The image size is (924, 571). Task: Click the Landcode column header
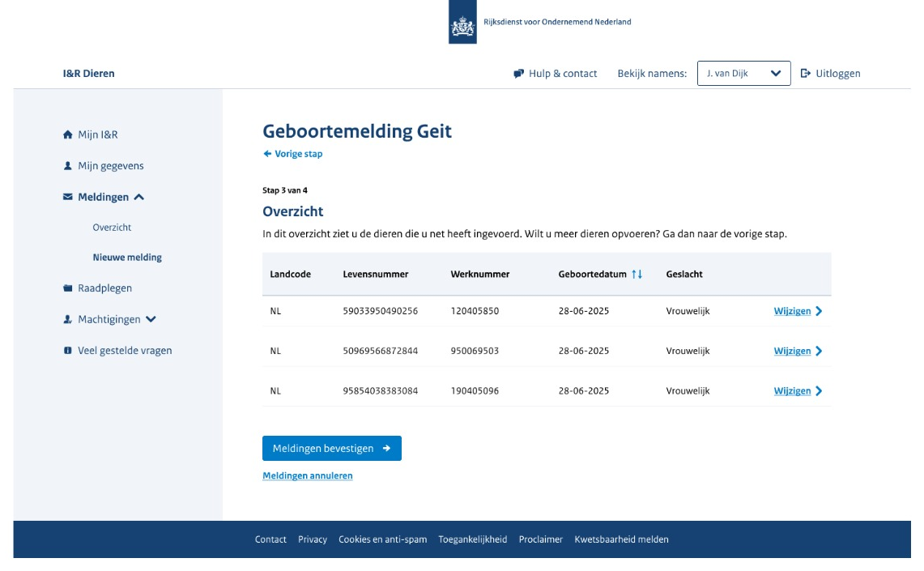pyautogui.click(x=290, y=274)
